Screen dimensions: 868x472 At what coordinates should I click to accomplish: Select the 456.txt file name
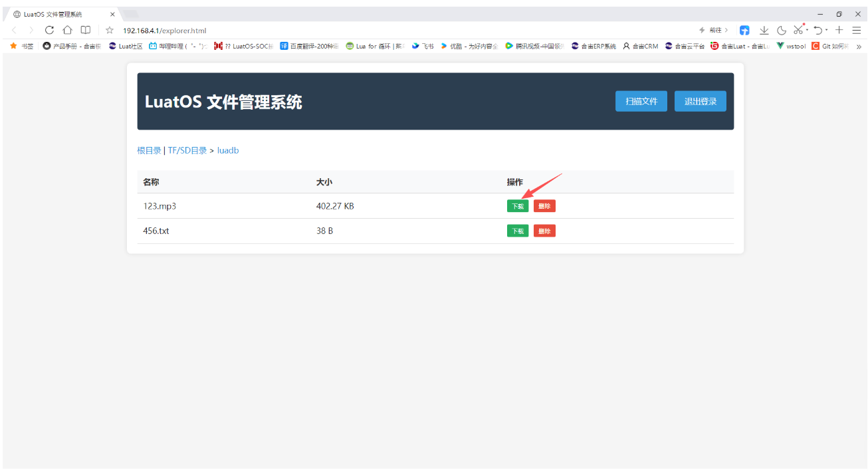157,231
